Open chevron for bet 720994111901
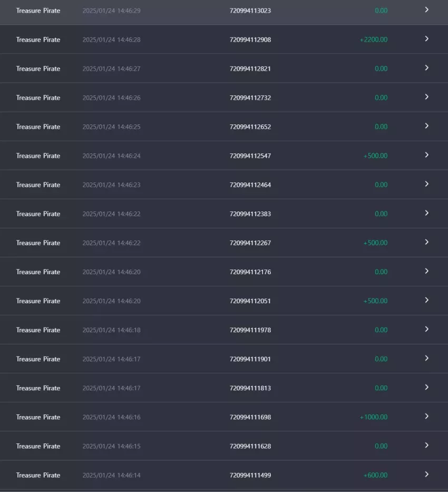Viewport: 448px width, 492px height. pyautogui.click(x=427, y=359)
